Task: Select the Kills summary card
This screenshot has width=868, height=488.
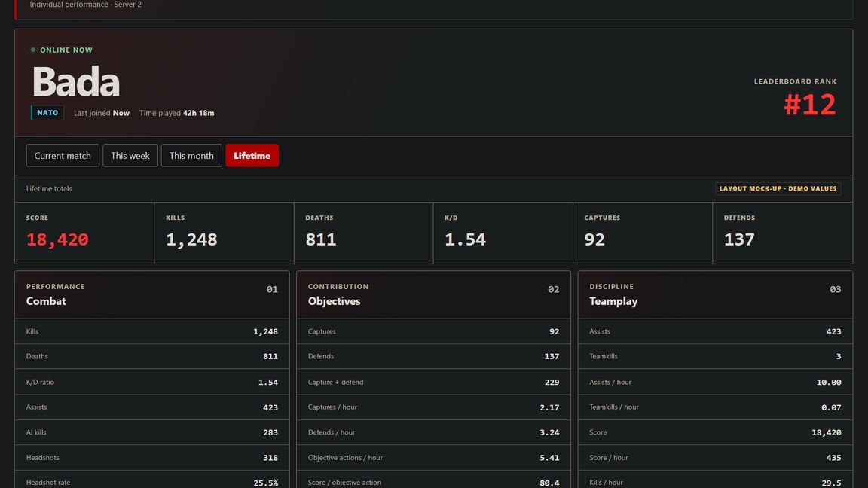Action: [225, 233]
